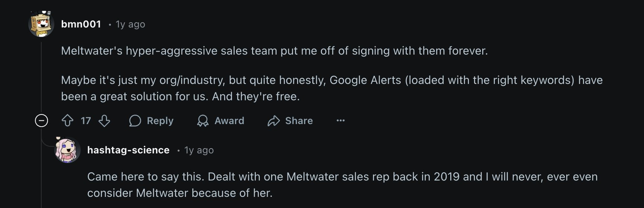Image resolution: width=644 pixels, height=208 pixels.
Task: Open the three-dots more options menu
Action: 341,121
